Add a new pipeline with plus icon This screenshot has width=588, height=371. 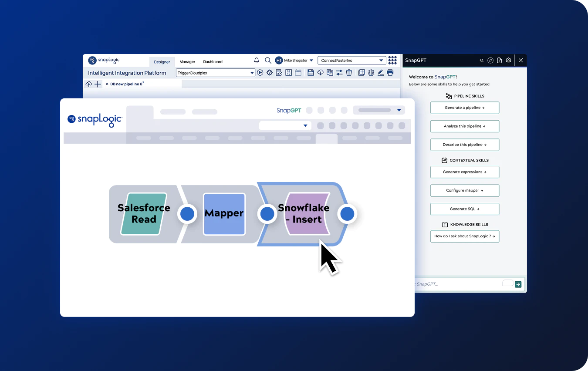[x=98, y=84]
